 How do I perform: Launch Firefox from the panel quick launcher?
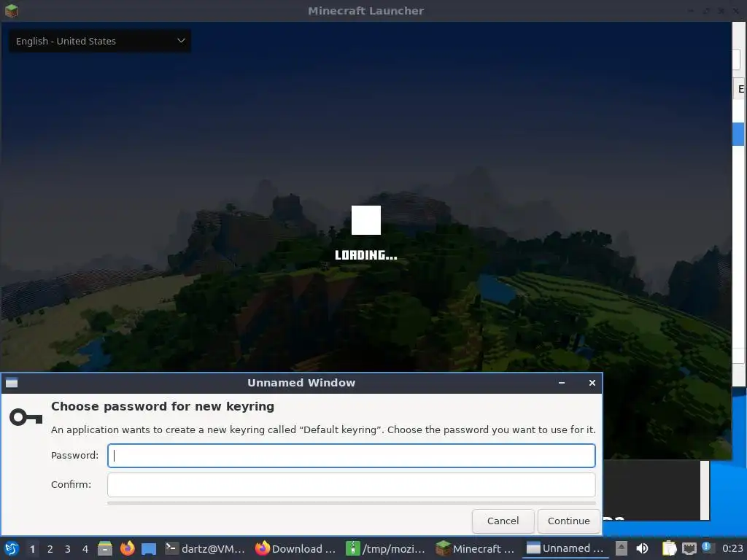click(x=127, y=548)
